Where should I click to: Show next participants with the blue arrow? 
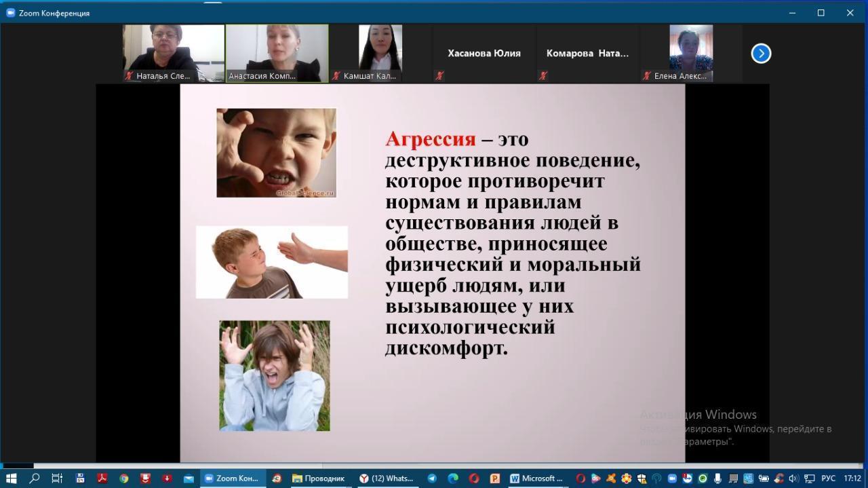(761, 54)
